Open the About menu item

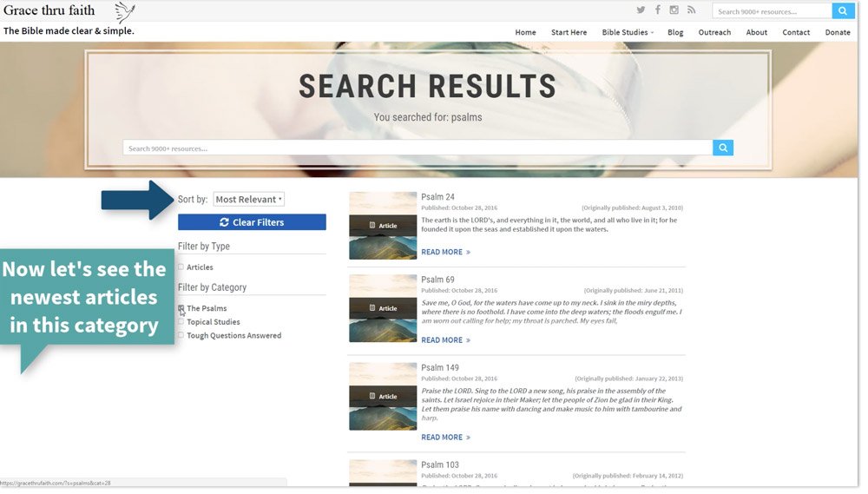757,32
